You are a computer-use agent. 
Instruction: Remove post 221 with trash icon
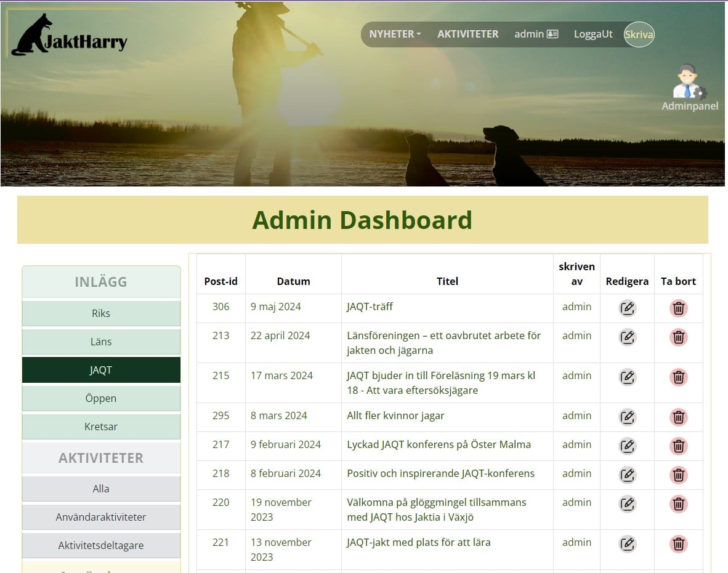point(678,544)
